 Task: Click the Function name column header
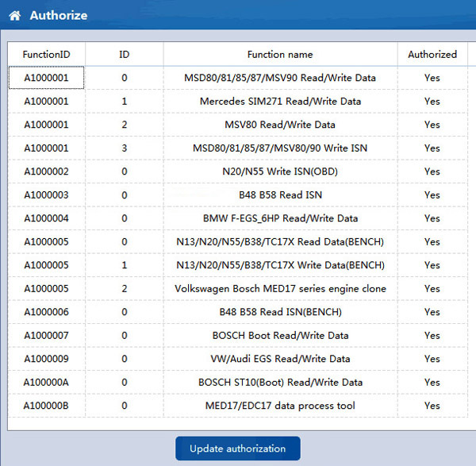pyautogui.click(x=280, y=54)
